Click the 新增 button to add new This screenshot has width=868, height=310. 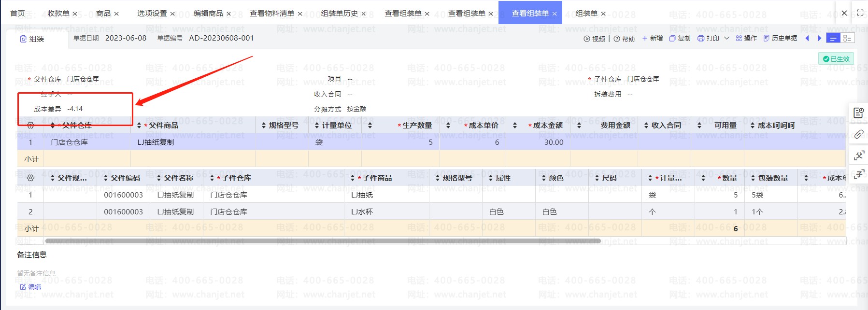652,39
